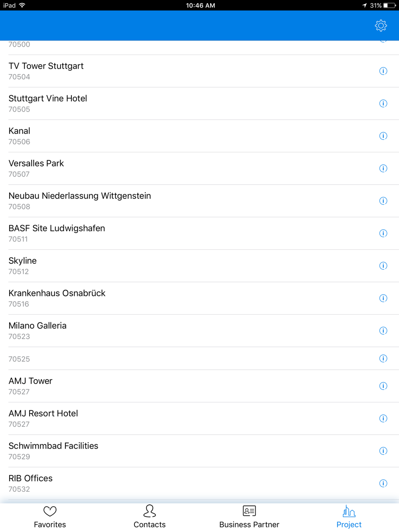Open info icon for Kanal project
Viewport: 399px width, 532px height.
pos(383,136)
